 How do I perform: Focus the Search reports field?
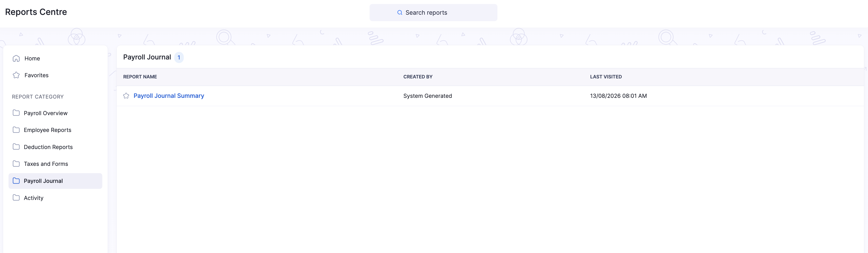pos(433,13)
